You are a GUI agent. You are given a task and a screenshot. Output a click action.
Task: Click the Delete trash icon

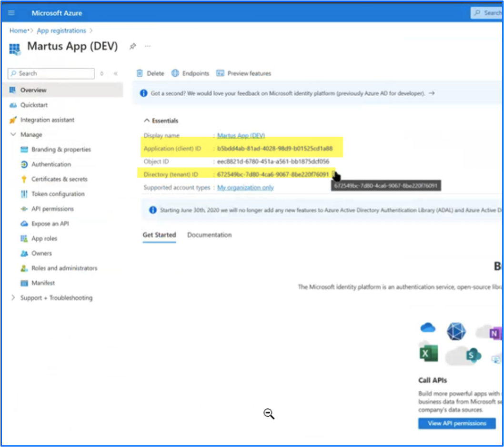(140, 73)
